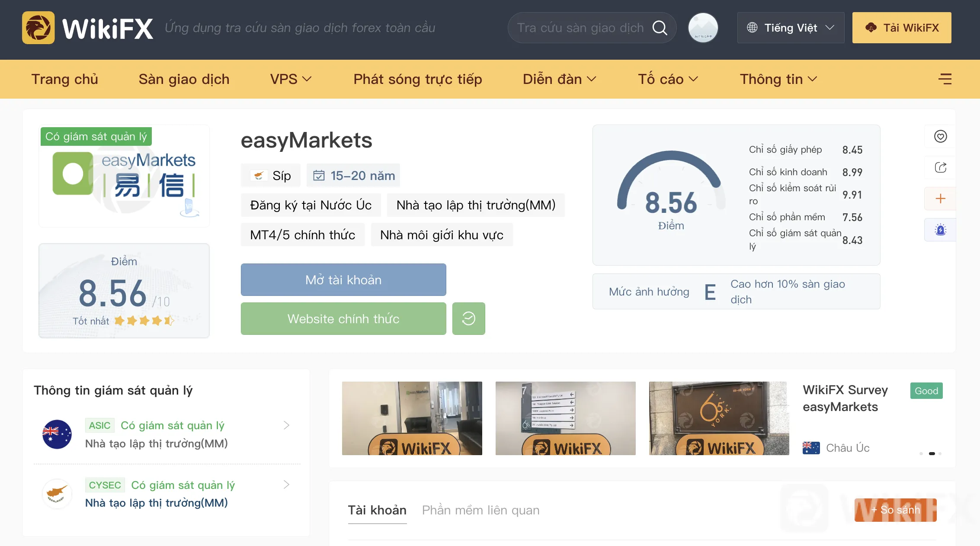This screenshot has width=980, height=546.
Task: Click the easyMarkets broker logo
Action: [x=124, y=176]
